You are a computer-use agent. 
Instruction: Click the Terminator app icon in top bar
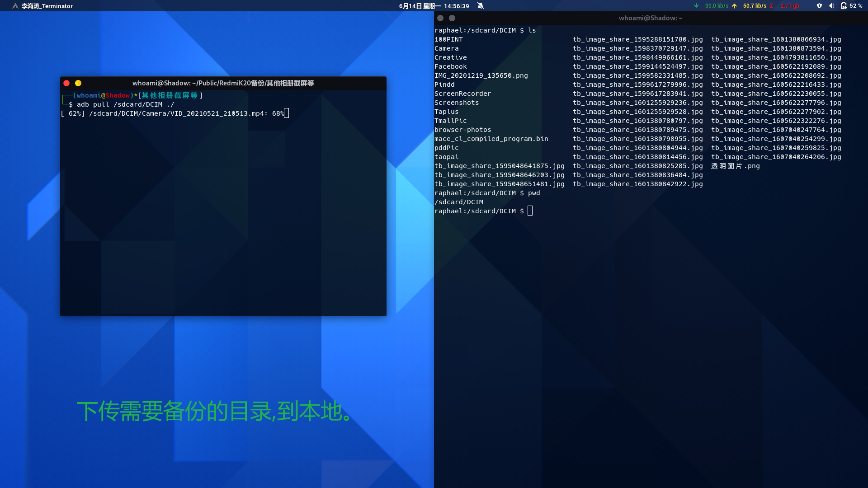pyautogui.click(x=15, y=6)
